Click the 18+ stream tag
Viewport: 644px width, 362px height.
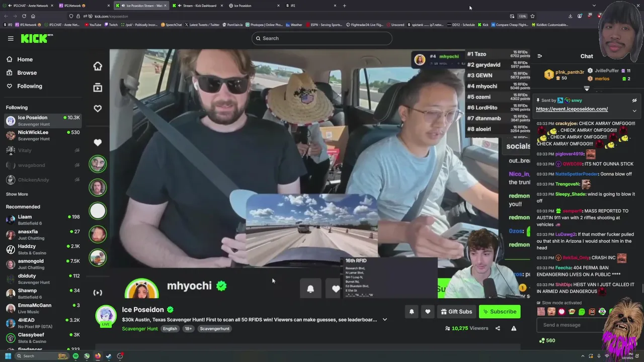point(188,329)
